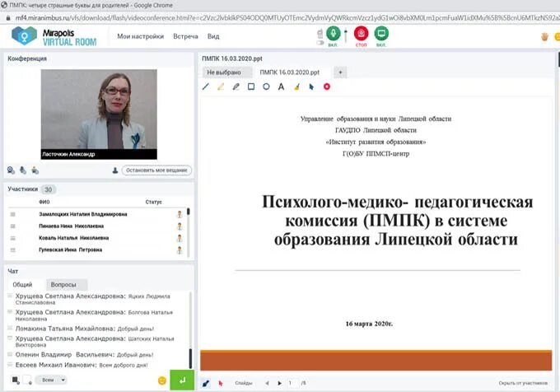Raise hand using the hand icon
The height and width of the screenshot is (392, 560).
[x=544, y=36]
